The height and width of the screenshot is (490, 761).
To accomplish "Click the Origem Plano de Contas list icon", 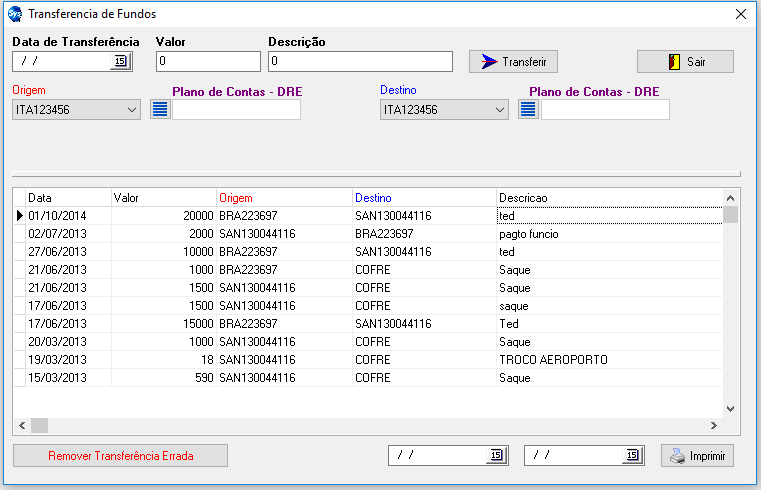I will click(160, 109).
